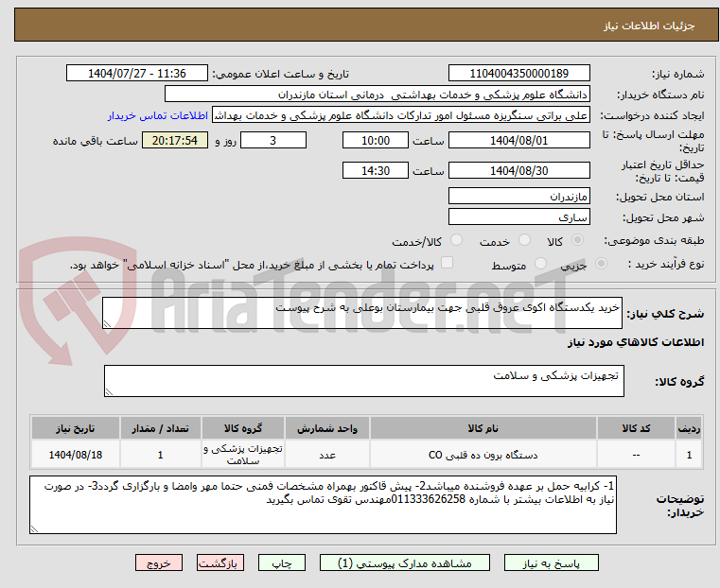This screenshot has width=720, height=588.
Task: Click the ردیف column header
Action: (x=689, y=428)
